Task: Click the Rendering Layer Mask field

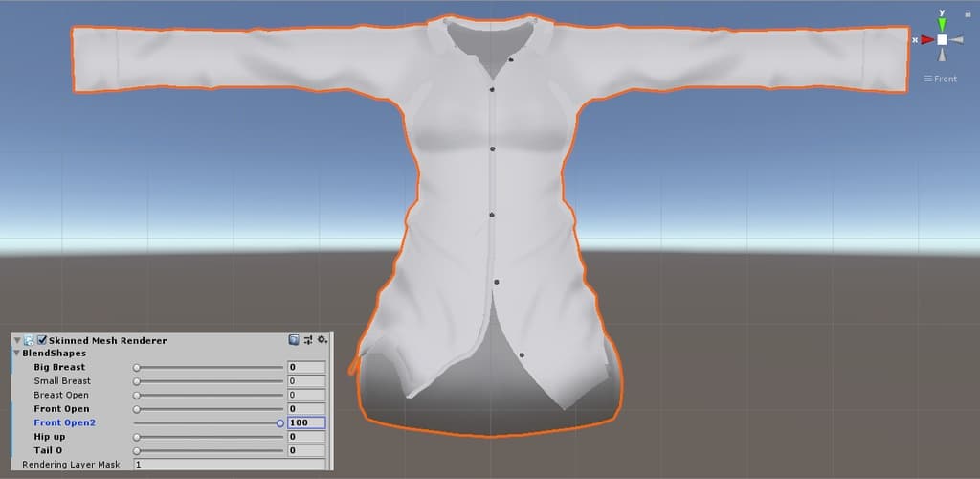Action: click(x=230, y=465)
